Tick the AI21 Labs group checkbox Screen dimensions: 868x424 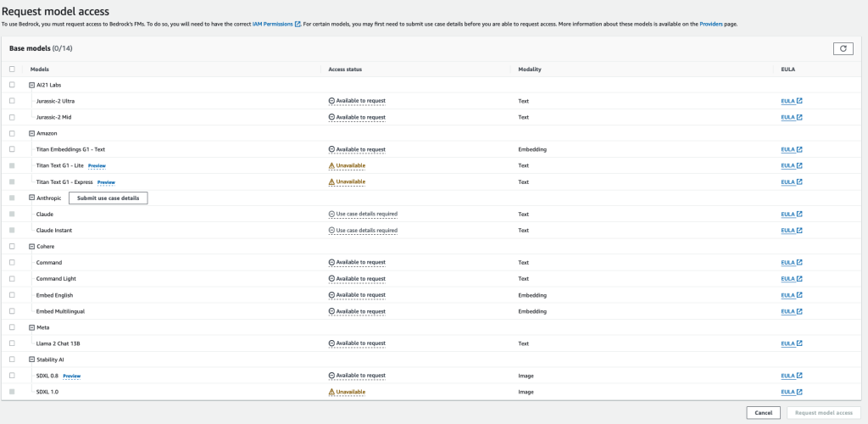click(x=12, y=85)
